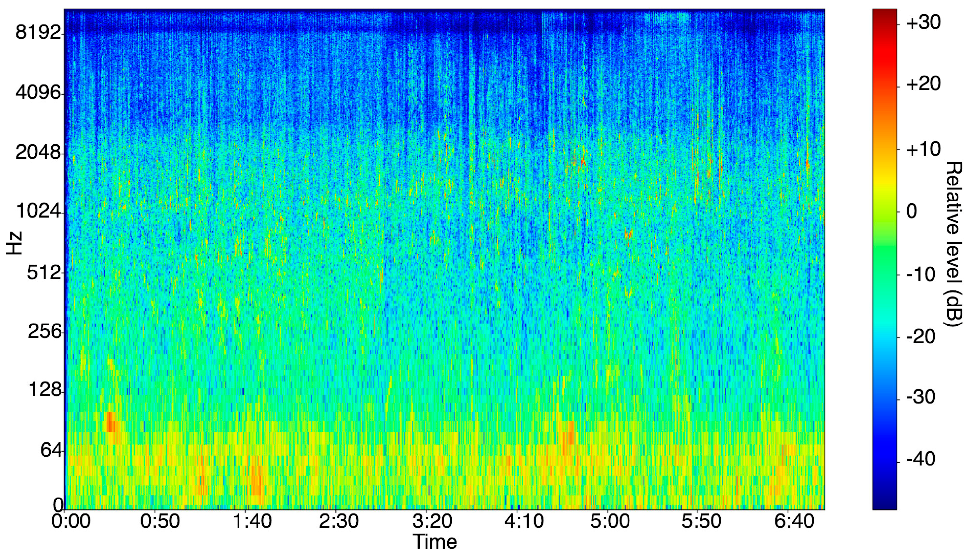This screenshot has height=560, width=974.
Task: Click the 2:30 time tick label
Action: 339,522
